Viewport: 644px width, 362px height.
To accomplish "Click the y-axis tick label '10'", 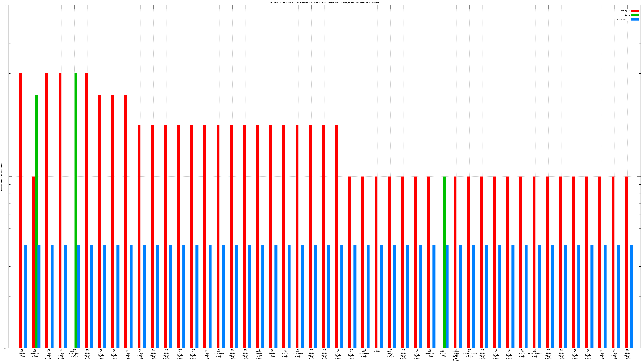I will (x=6, y=5).
